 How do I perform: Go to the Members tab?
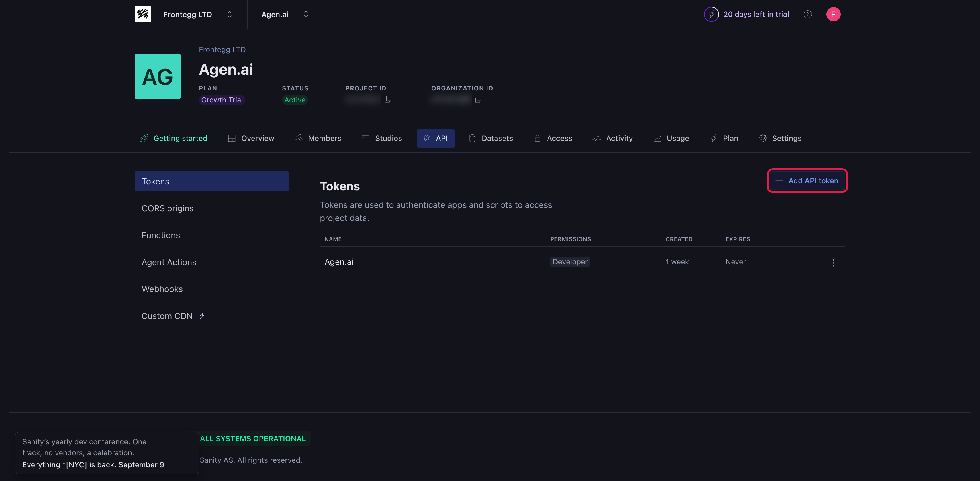point(318,138)
